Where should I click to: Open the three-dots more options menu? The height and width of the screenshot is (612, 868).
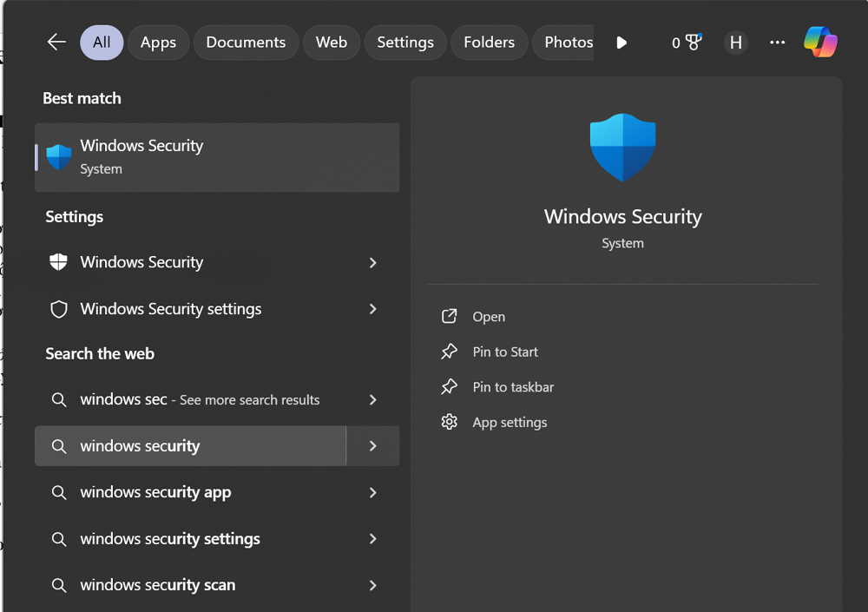click(778, 43)
